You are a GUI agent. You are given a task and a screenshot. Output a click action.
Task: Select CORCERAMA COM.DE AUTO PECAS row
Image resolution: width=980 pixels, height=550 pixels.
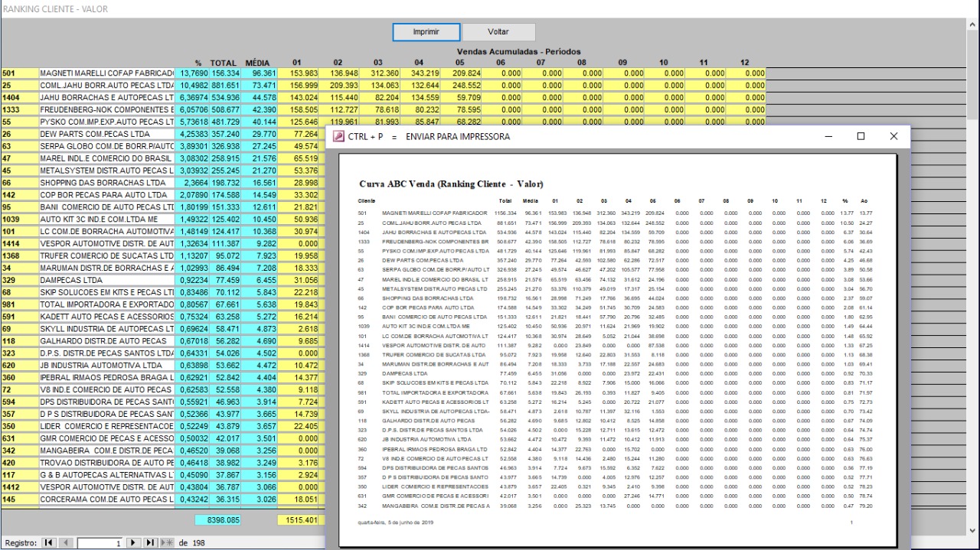click(x=107, y=500)
